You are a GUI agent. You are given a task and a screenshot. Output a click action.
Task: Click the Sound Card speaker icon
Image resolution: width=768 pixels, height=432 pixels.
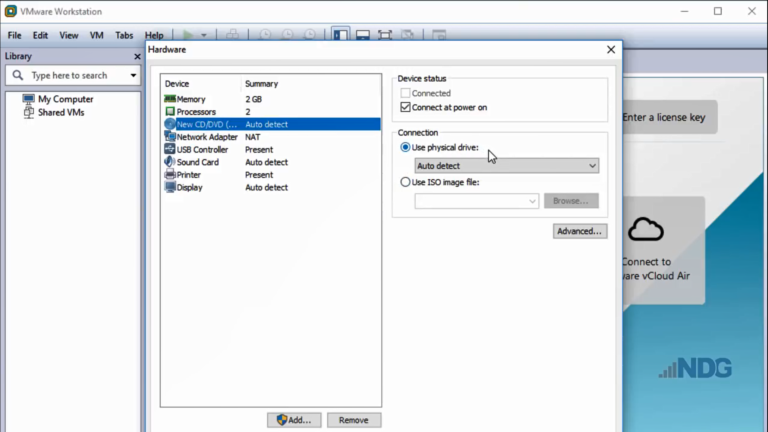[170, 162]
